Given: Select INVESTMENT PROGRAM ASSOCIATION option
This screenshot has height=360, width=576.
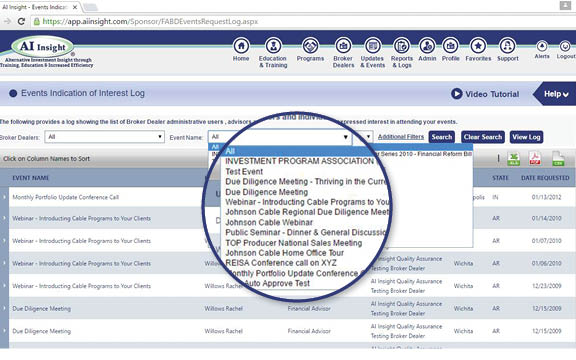Looking at the screenshot, I should (x=300, y=161).
